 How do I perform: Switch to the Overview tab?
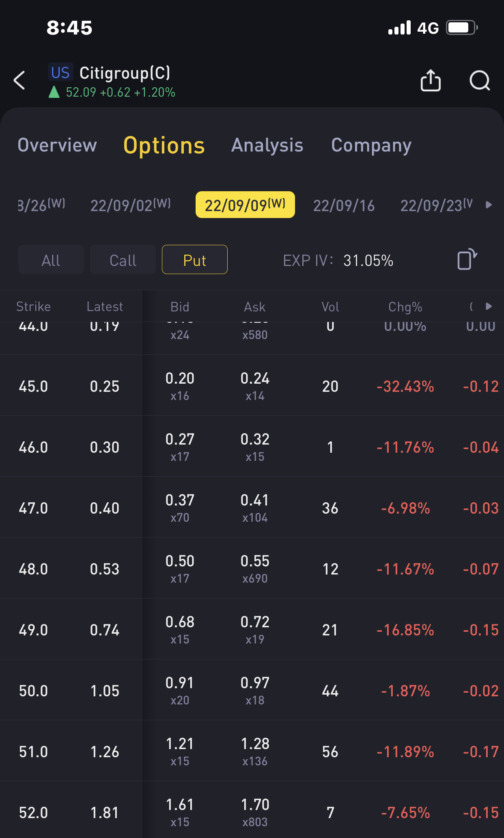tap(57, 145)
